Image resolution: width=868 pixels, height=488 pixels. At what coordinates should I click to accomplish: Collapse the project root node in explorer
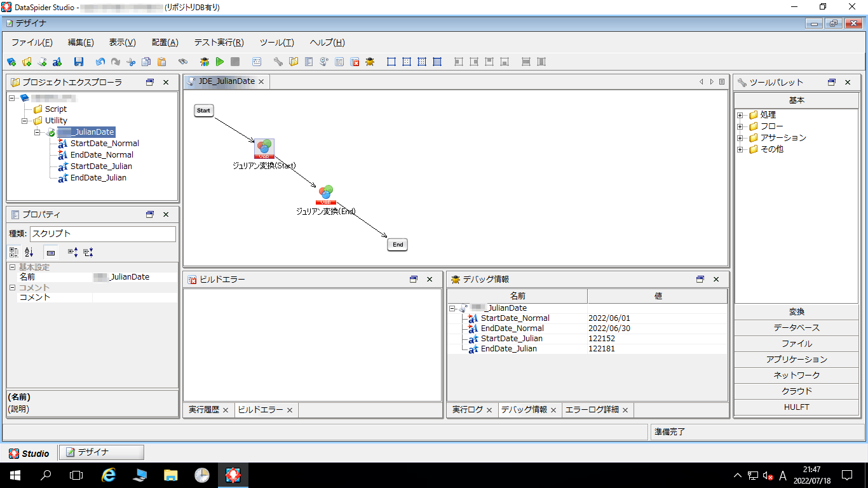click(x=13, y=98)
